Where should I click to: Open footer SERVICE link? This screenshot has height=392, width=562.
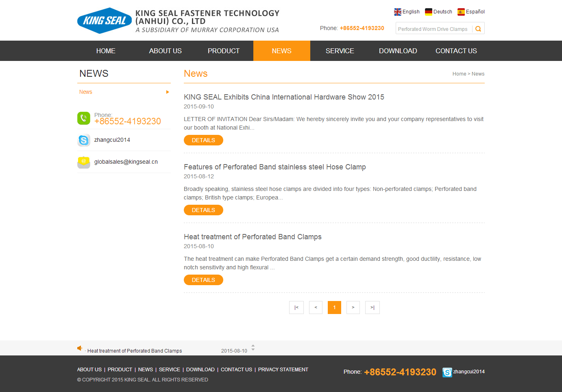[x=170, y=370]
